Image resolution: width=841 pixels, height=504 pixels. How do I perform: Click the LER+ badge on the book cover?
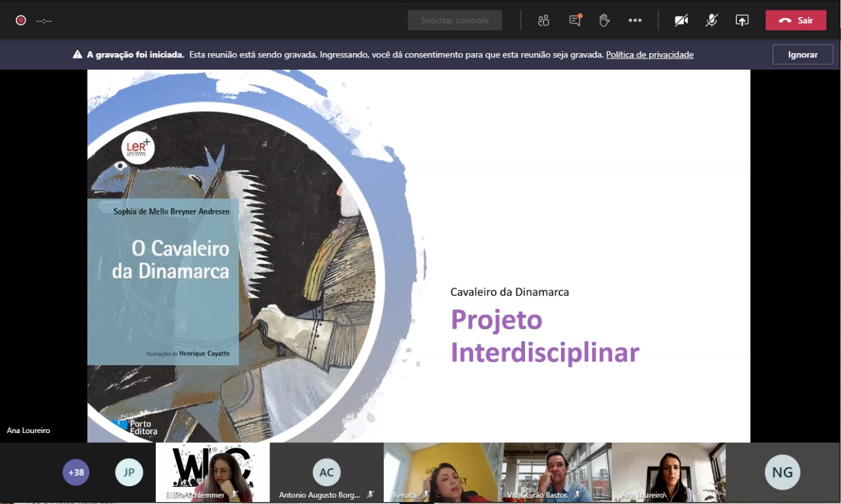click(x=138, y=147)
